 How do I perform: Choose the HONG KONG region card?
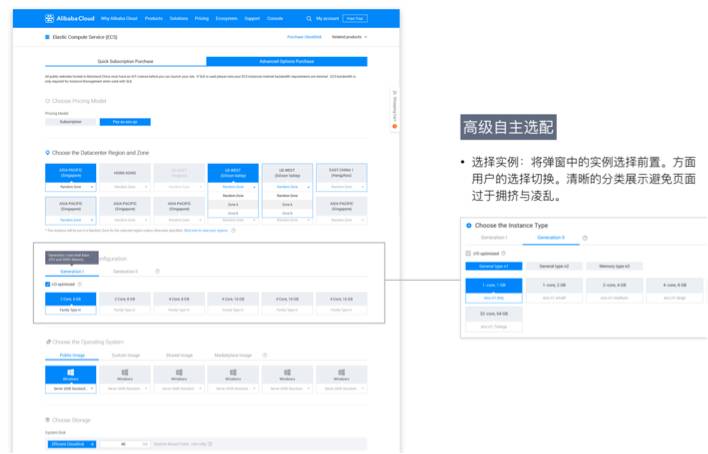[125, 173]
